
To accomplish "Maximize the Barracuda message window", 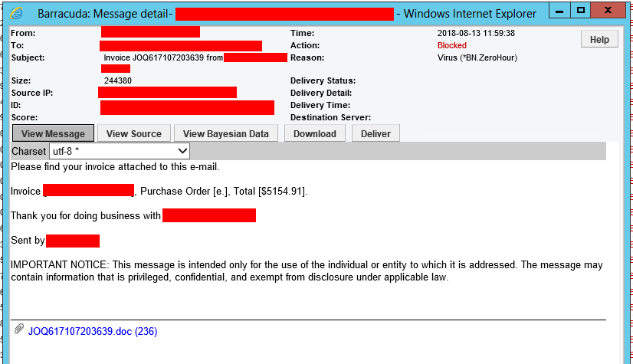I will coord(581,11).
